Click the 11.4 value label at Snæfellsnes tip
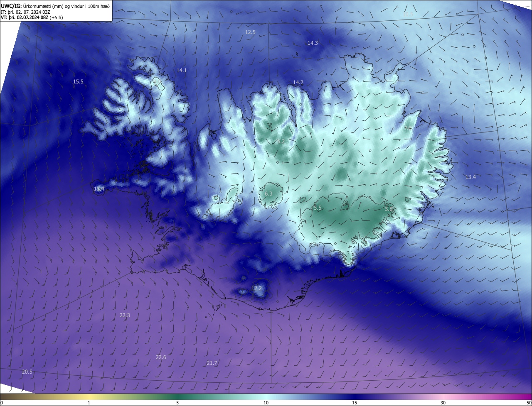 (x=99, y=189)
